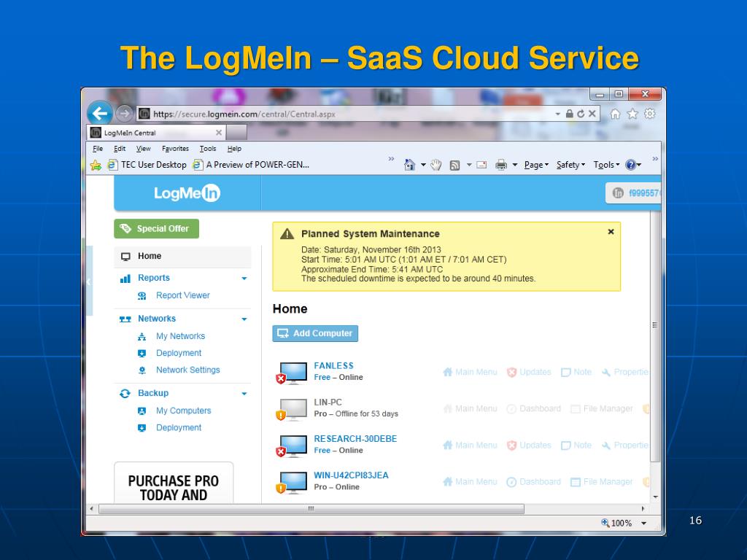Click the Network Settings gear icon
This screenshot has height=560, width=747.
[x=142, y=370]
